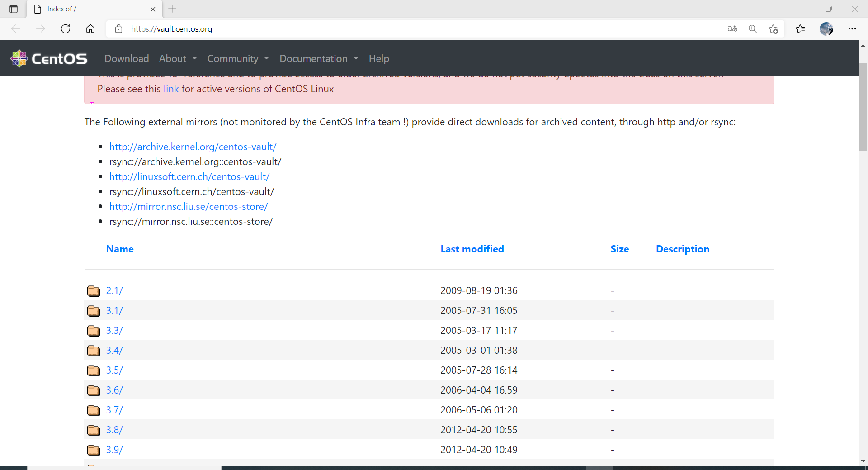Screen dimensions: 868x470
Task: Open the 3.5/ directory link
Action: pos(114,370)
